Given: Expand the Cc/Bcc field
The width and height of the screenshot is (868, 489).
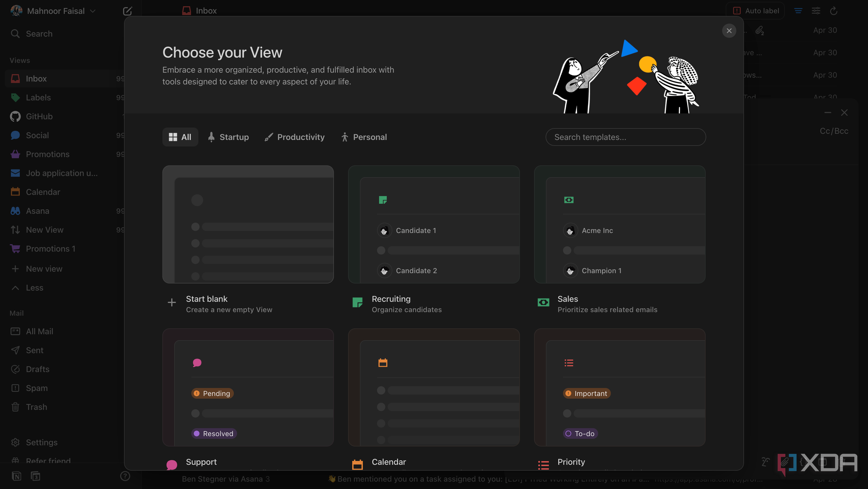Looking at the screenshot, I should 834,131.
